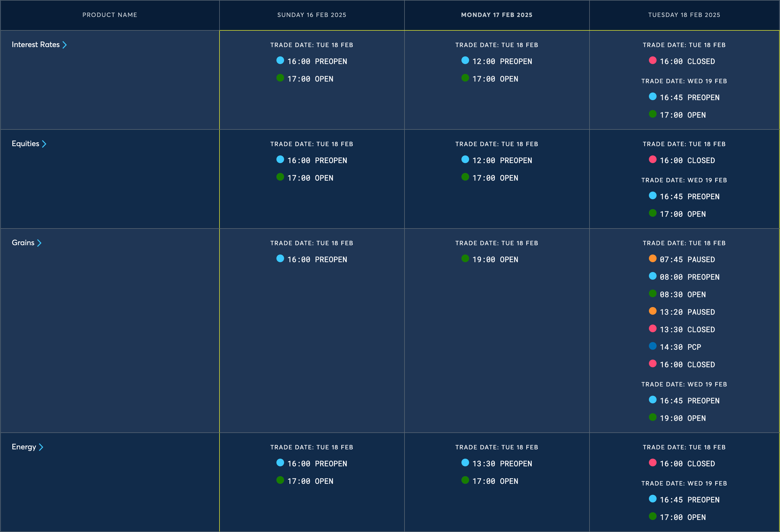Click the green dot beside Interest Rates Sunday 17:00 OPEN
The width and height of the screenshot is (780, 532).
click(280, 78)
